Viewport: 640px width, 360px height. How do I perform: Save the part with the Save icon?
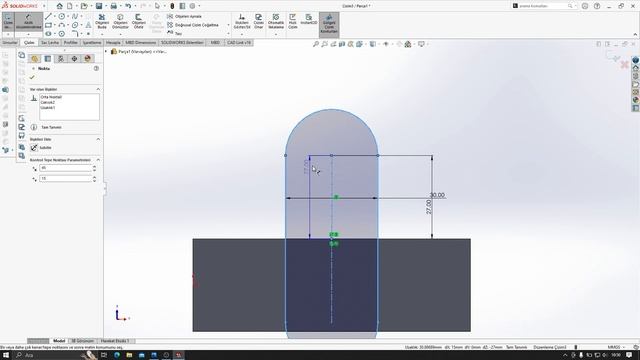(x=99, y=6)
